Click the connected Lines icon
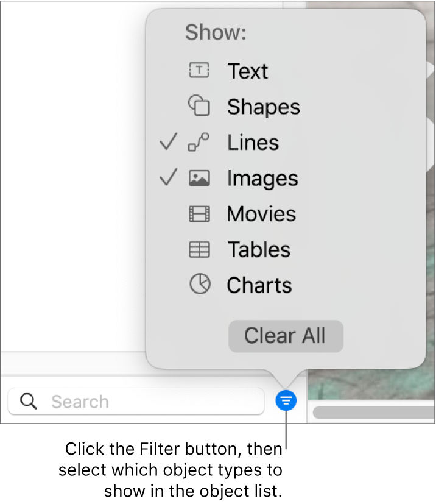This screenshot has width=436, height=504. (199, 142)
